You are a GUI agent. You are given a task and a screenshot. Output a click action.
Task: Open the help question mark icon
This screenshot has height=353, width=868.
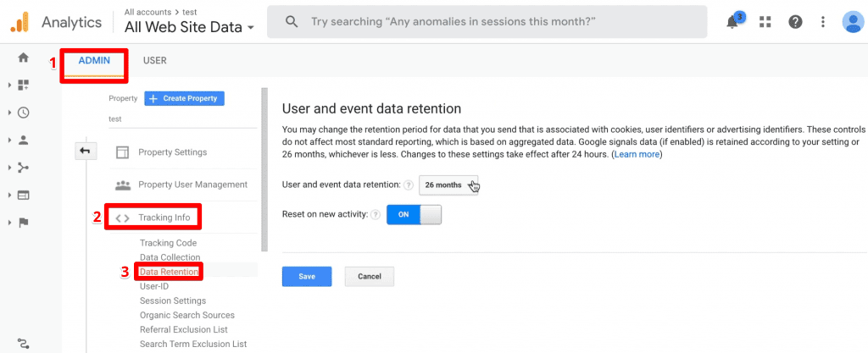795,22
